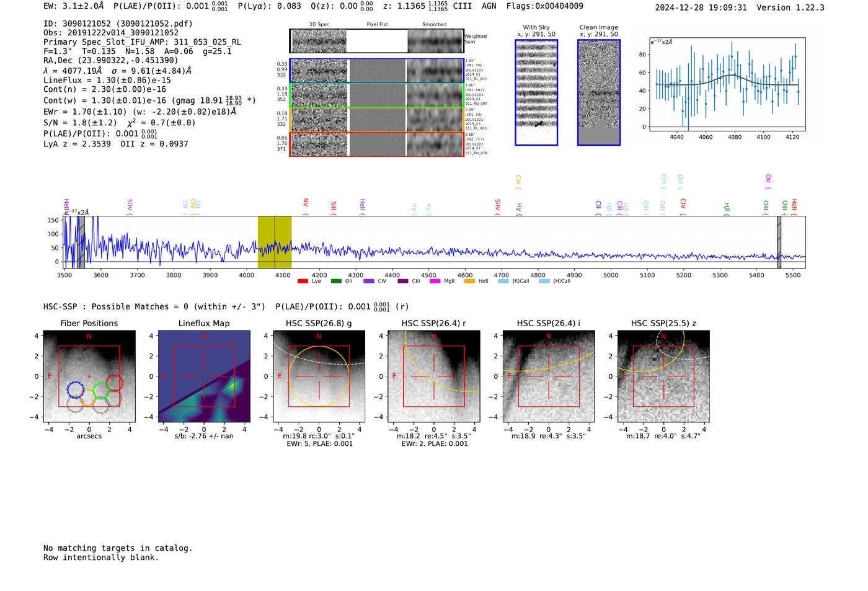The height and width of the screenshot is (591, 868).
Task: Click the yellow highlighted region in spectrum
Action: point(275,242)
